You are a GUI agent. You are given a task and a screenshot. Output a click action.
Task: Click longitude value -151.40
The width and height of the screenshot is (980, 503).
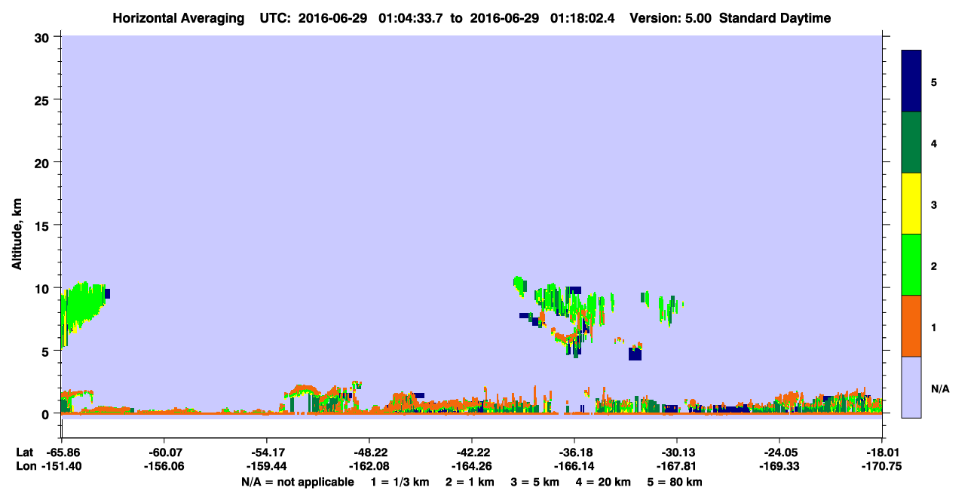(x=62, y=467)
